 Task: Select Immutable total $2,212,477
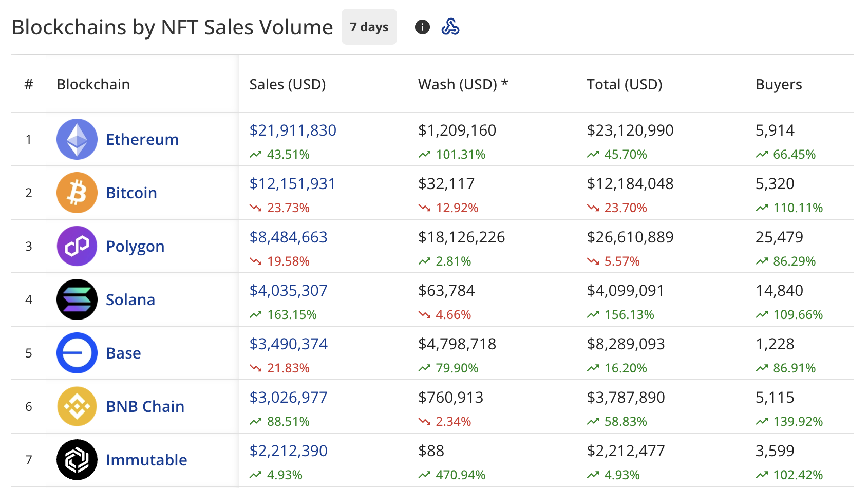[x=626, y=451]
